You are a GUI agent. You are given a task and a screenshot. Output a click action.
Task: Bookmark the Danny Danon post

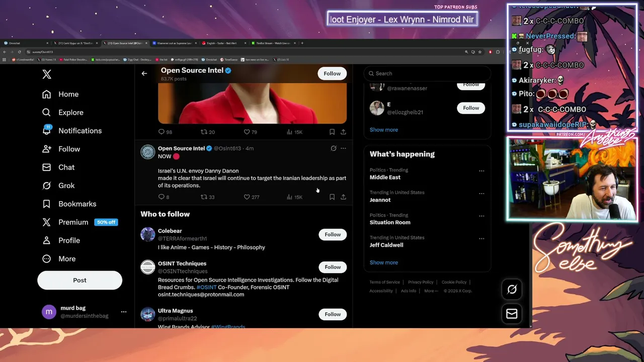(332, 197)
